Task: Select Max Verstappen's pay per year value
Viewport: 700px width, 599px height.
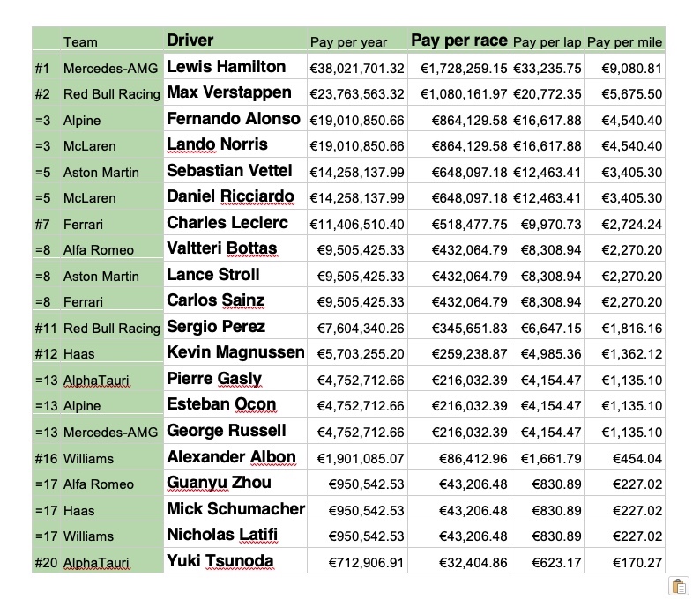Action: pyautogui.click(x=357, y=92)
